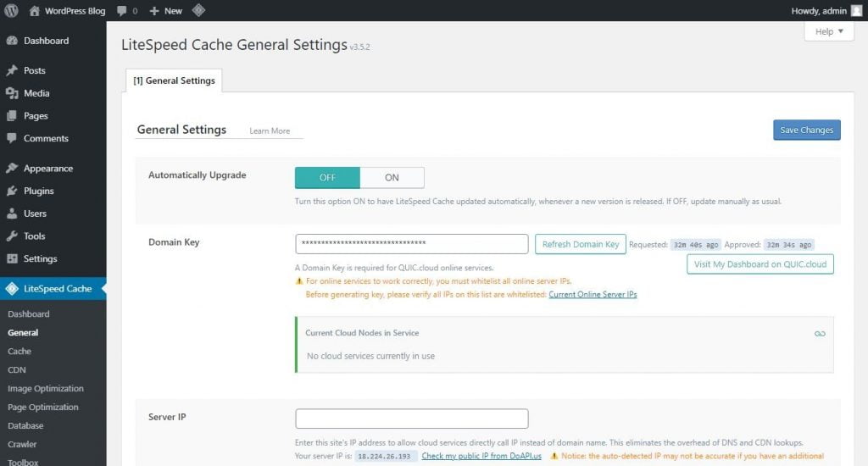Open Crawler submenu item
Image resolution: width=868 pixels, height=466 pixels.
22,444
